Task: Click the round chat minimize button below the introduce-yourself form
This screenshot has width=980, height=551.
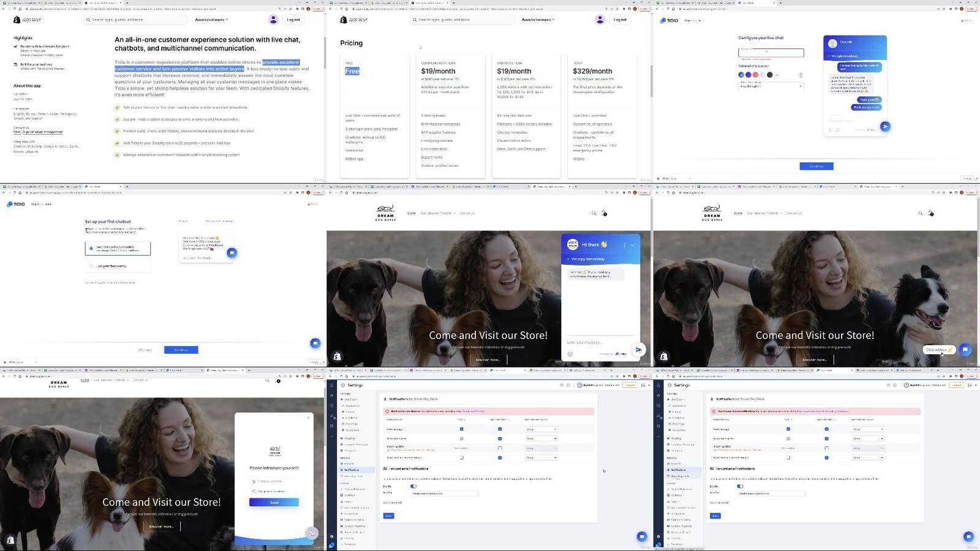Action: [312, 533]
